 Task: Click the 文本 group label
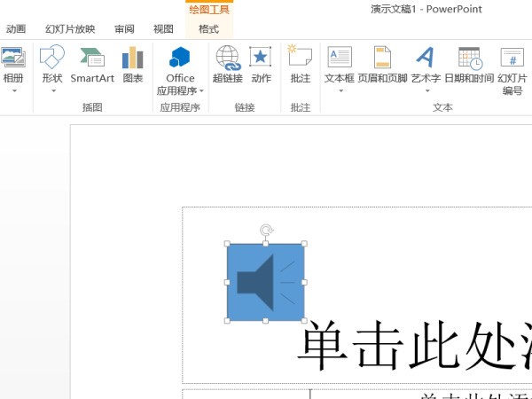(x=442, y=107)
